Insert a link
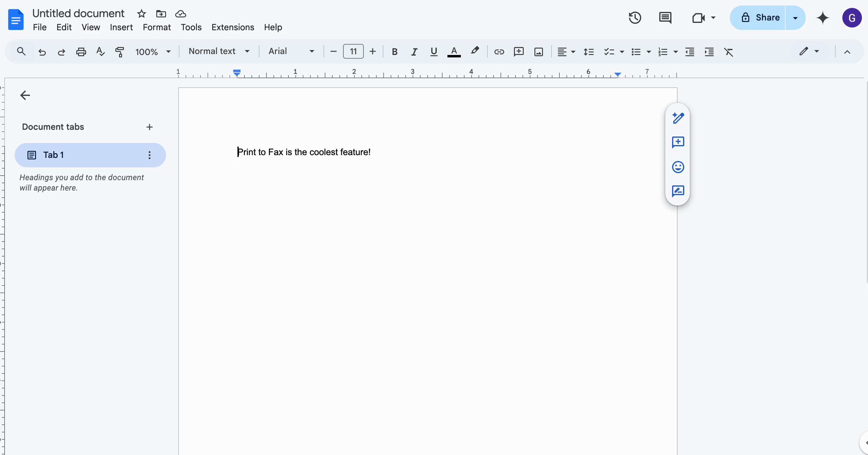The height and width of the screenshot is (455, 868). [499, 52]
